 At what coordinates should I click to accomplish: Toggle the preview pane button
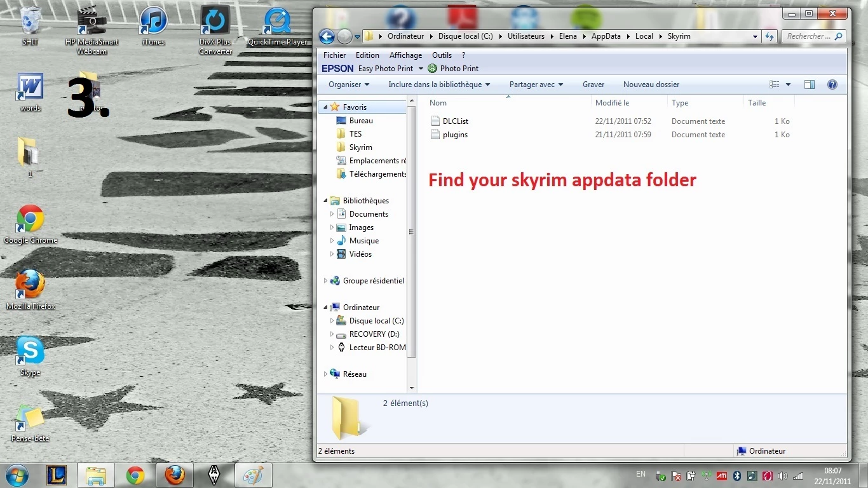(x=809, y=85)
